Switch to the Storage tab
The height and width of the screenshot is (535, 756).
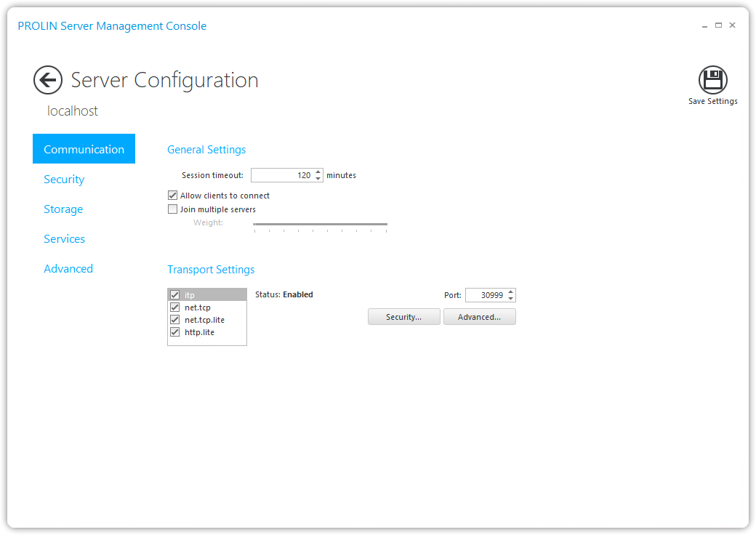pyautogui.click(x=63, y=209)
